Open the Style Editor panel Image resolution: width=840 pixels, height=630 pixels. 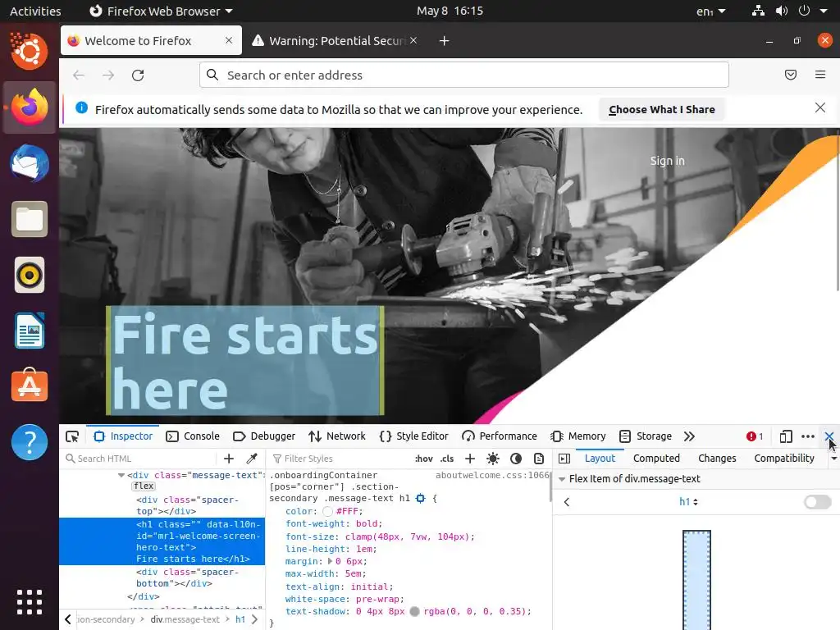[x=413, y=436]
